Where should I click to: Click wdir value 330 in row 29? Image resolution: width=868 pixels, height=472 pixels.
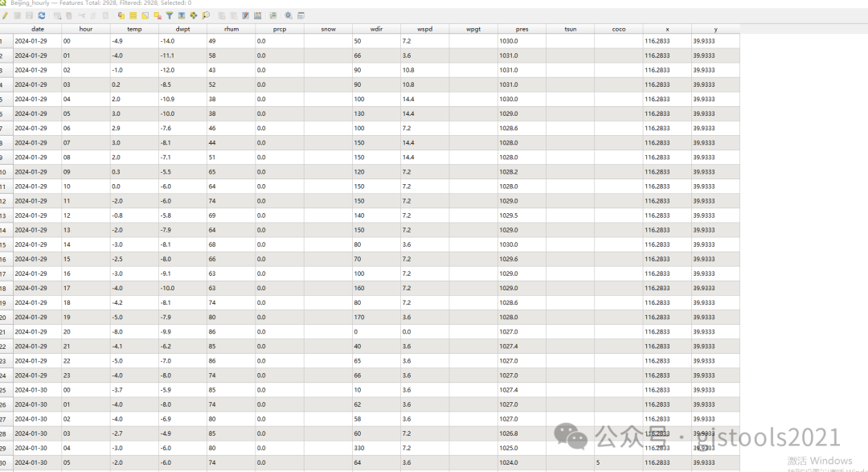click(x=359, y=448)
